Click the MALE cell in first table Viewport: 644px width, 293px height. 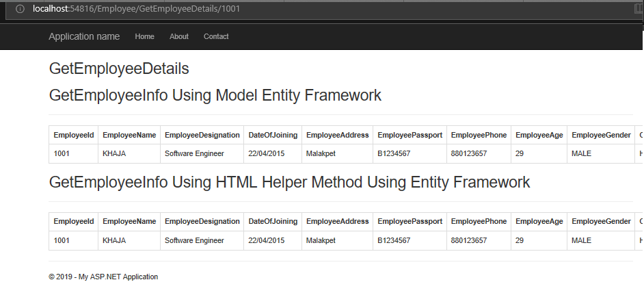582,153
